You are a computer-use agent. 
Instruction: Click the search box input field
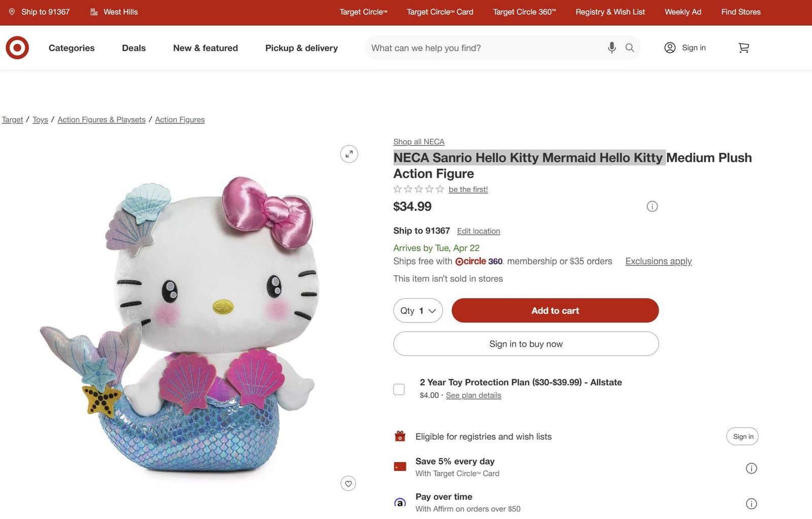485,48
